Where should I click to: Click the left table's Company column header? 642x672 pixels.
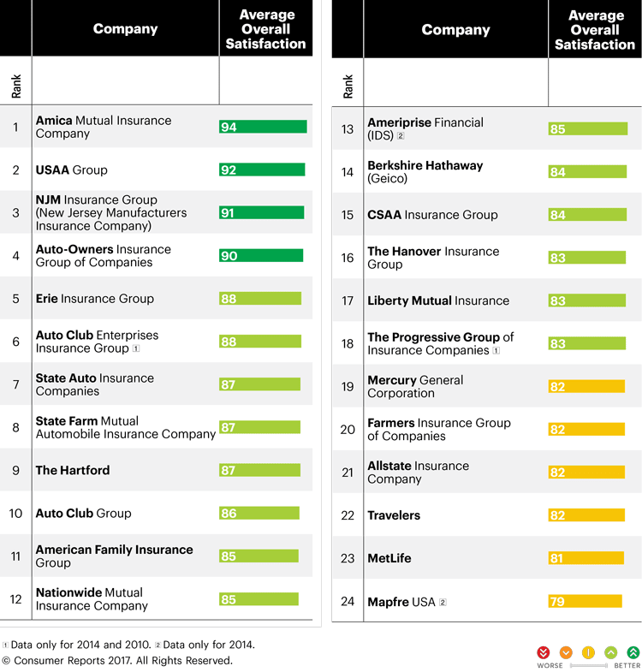pyautogui.click(x=125, y=29)
